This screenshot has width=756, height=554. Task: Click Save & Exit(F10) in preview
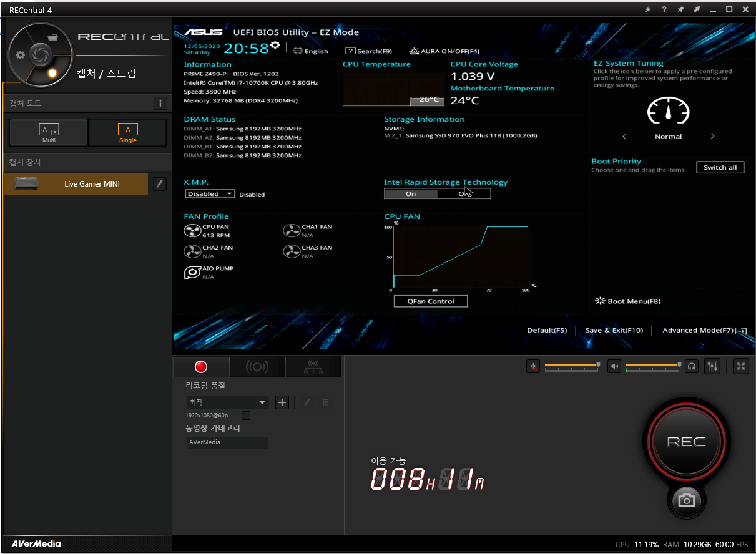[x=614, y=331]
